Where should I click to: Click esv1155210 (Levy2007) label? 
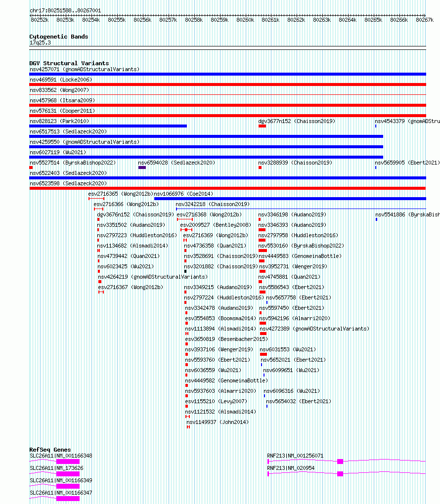click(216, 401)
